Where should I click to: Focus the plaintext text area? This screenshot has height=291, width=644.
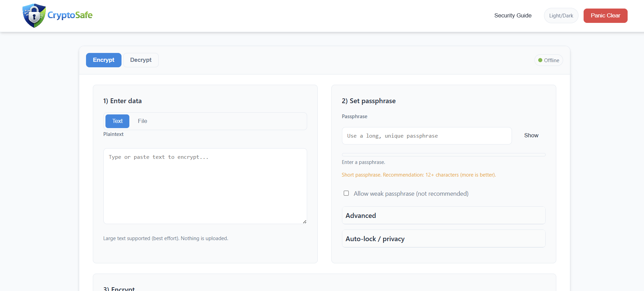click(x=205, y=186)
